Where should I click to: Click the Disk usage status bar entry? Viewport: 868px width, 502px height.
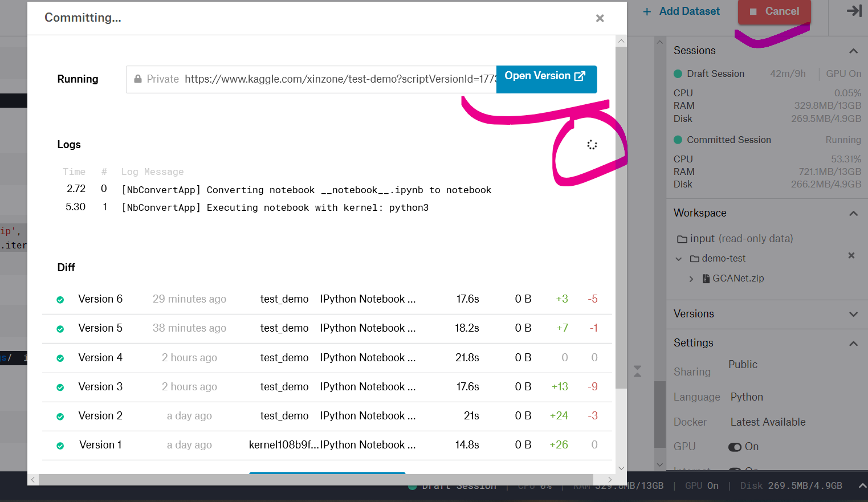791,486
